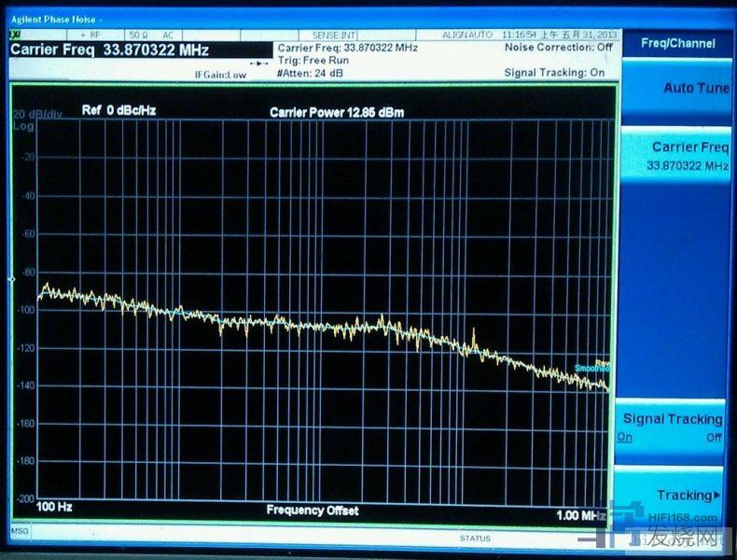Viewport: 737px width, 560px height.
Task: Click the Signal Tracking: On readout
Action: [x=554, y=72]
